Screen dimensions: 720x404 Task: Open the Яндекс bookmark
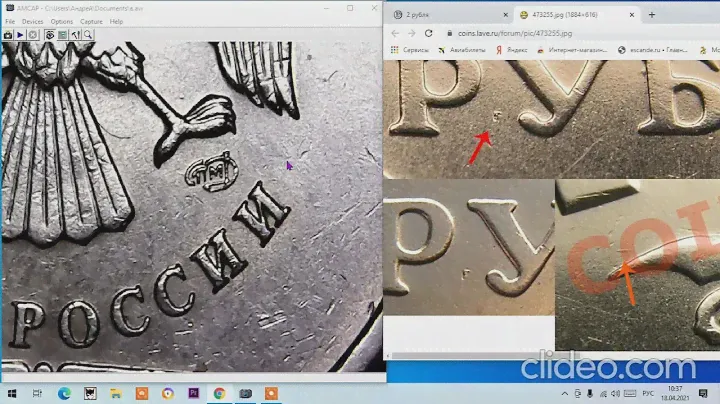point(511,49)
